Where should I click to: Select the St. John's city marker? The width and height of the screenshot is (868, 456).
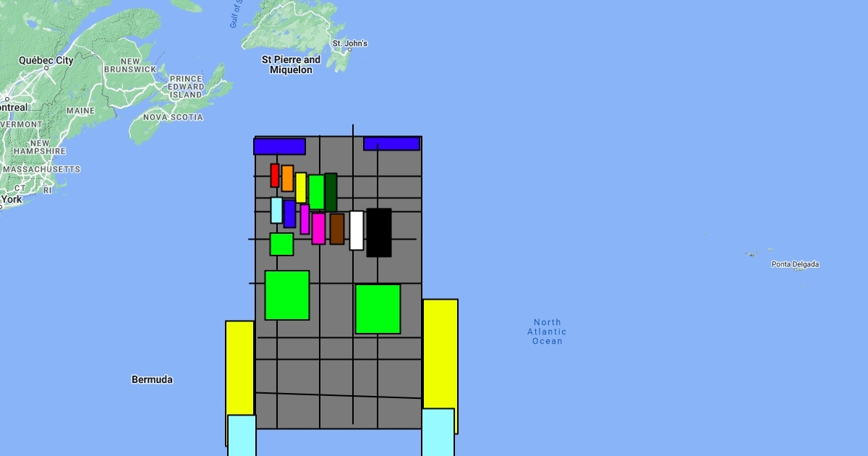click(x=349, y=50)
